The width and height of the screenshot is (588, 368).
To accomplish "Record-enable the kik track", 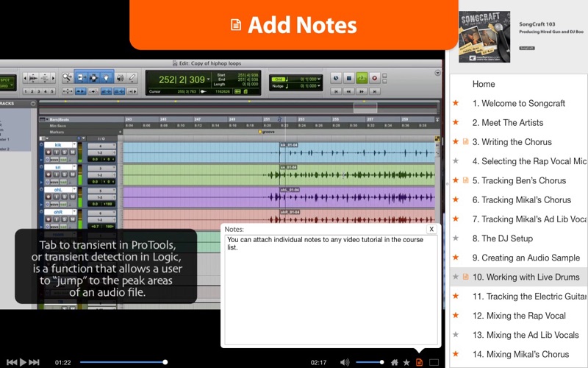I will coord(49,152).
